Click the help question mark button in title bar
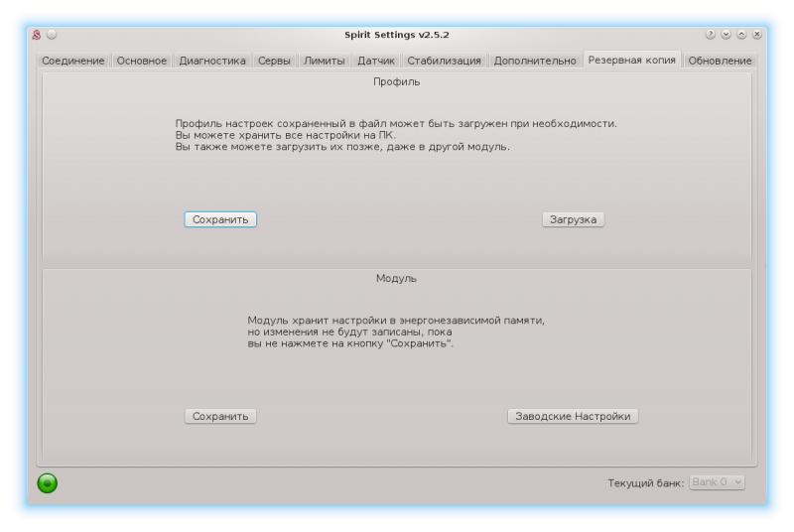This screenshot has width=794, height=532. [x=711, y=34]
